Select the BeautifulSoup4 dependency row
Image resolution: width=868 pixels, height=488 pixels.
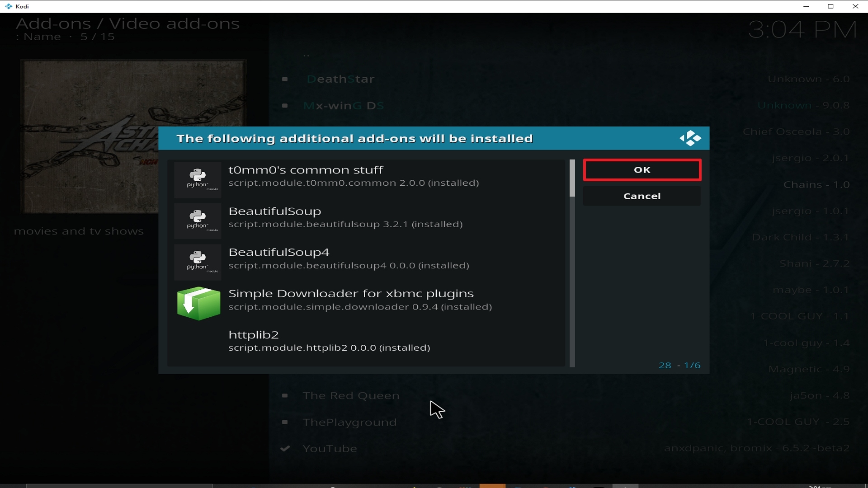366,262
